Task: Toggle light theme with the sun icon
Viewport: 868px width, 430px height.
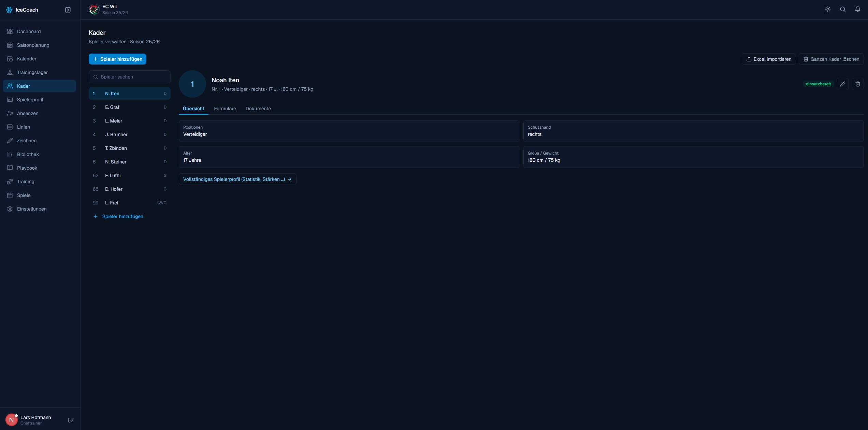Action: [x=828, y=10]
